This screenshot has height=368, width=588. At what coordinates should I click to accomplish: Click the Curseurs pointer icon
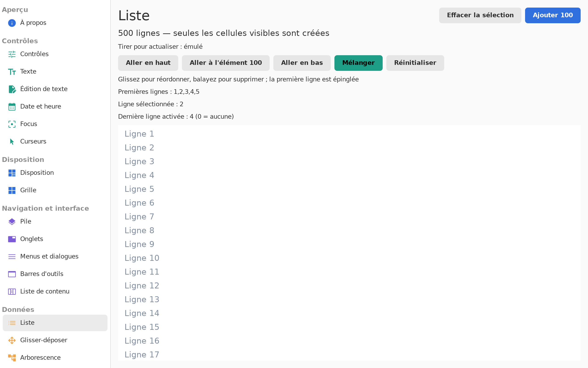tap(12, 142)
